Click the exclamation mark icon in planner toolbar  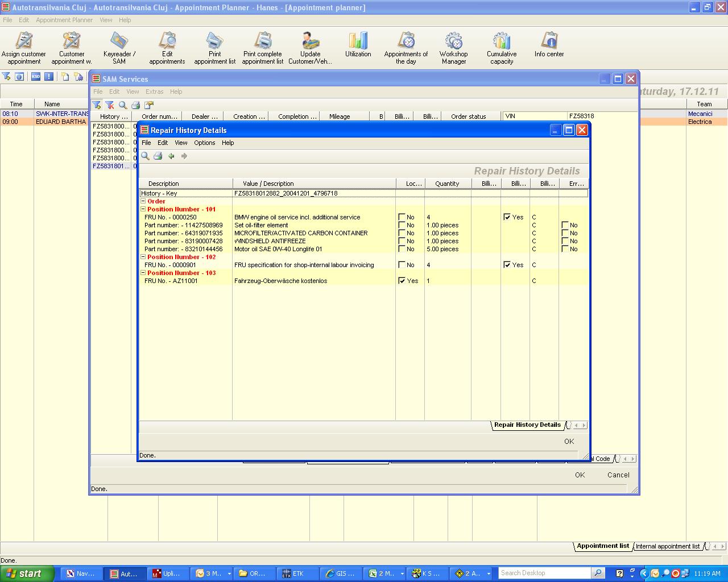(x=49, y=76)
